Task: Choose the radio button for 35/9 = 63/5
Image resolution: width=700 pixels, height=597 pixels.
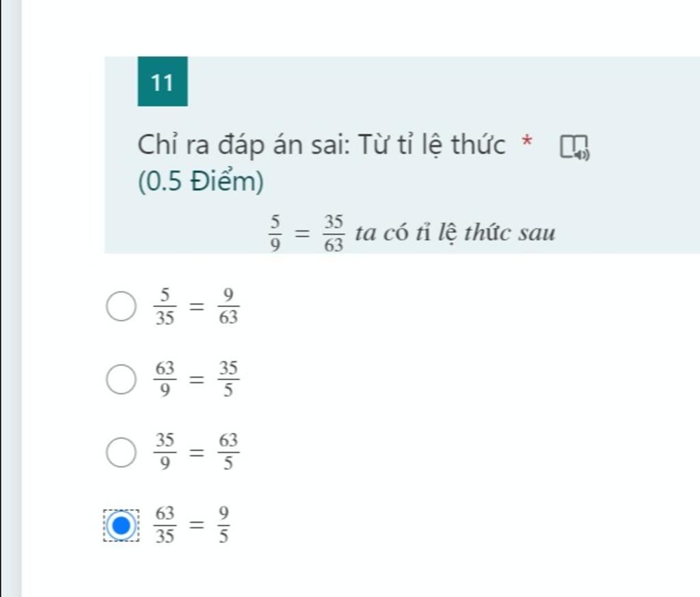Action: (121, 452)
